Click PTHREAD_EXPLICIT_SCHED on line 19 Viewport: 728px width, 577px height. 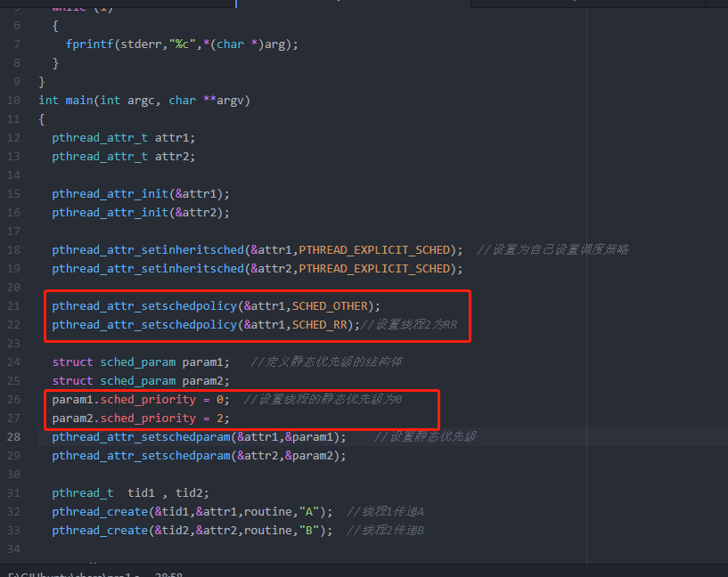[374, 269]
